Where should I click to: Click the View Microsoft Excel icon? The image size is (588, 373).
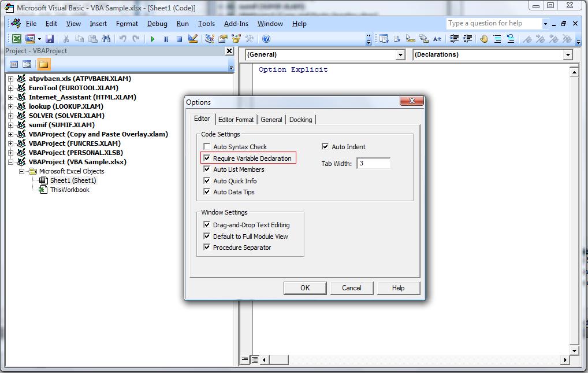click(17, 39)
